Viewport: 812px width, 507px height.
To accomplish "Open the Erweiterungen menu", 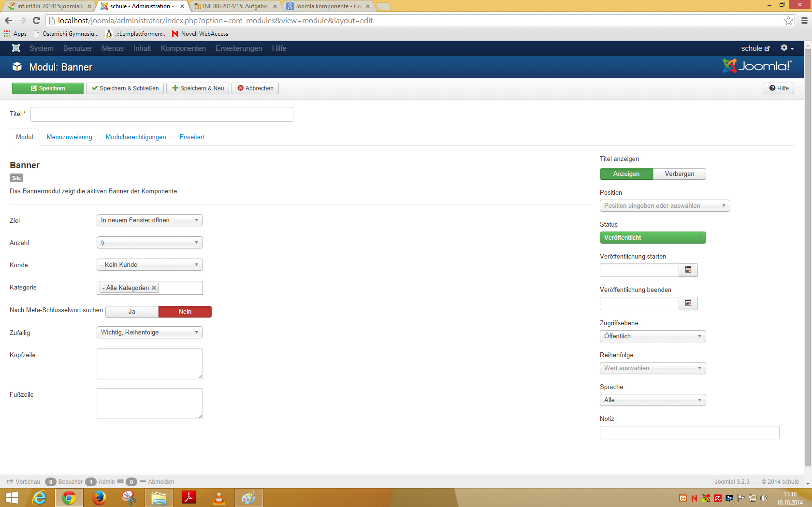I will coord(239,48).
